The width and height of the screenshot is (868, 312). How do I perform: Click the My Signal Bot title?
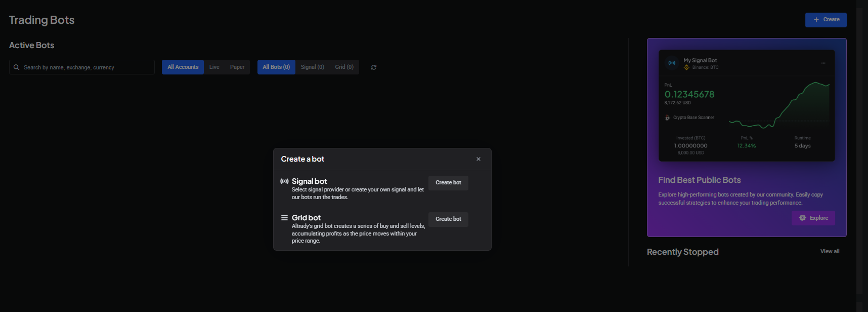[x=700, y=60]
